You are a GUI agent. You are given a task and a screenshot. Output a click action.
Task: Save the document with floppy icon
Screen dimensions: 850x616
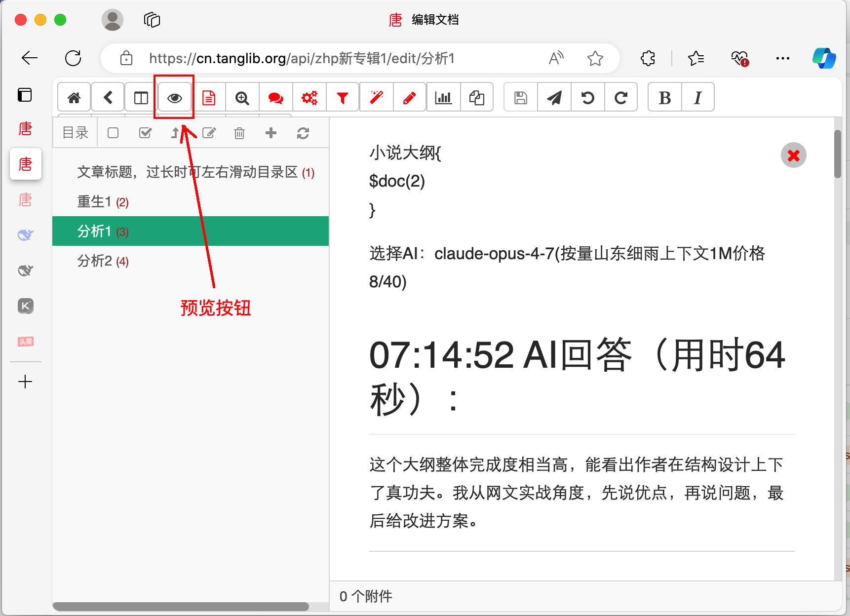tap(520, 98)
